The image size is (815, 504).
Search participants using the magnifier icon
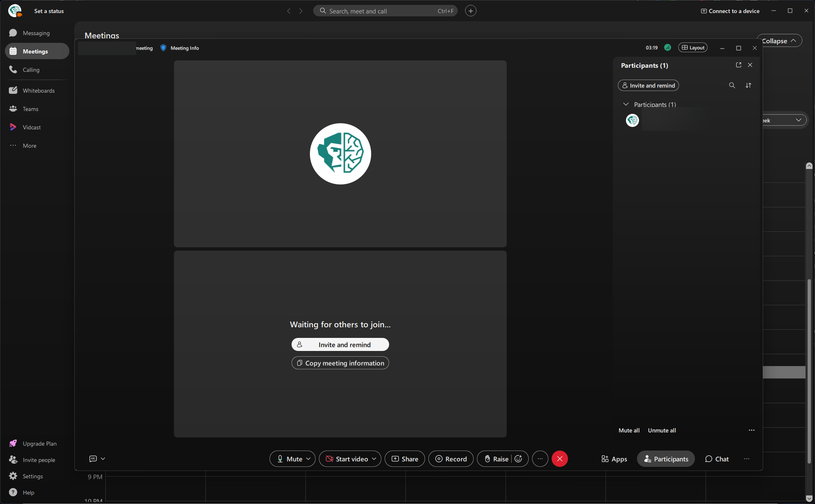[x=732, y=85]
